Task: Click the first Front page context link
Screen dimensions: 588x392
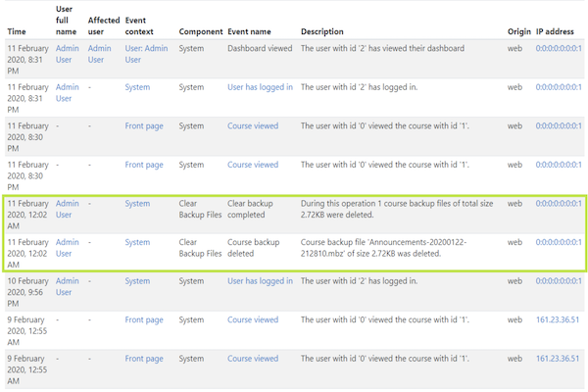Action: pyautogui.click(x=144, y=126)
